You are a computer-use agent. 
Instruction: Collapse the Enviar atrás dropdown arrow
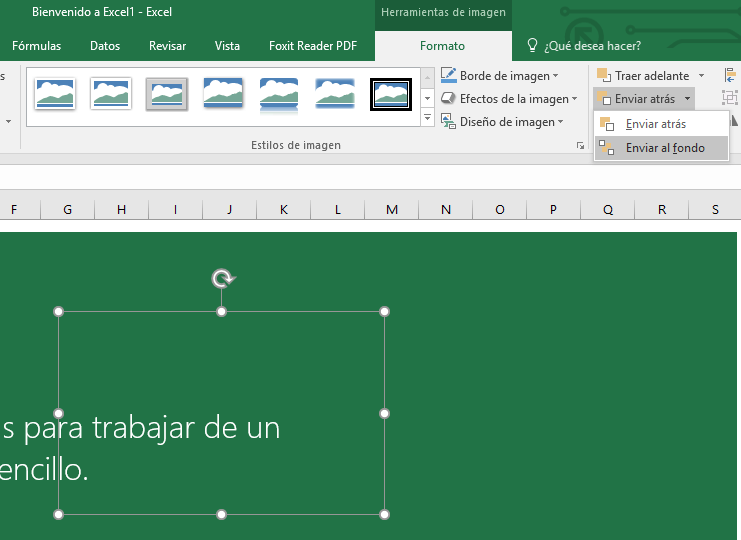coord(688,99)
